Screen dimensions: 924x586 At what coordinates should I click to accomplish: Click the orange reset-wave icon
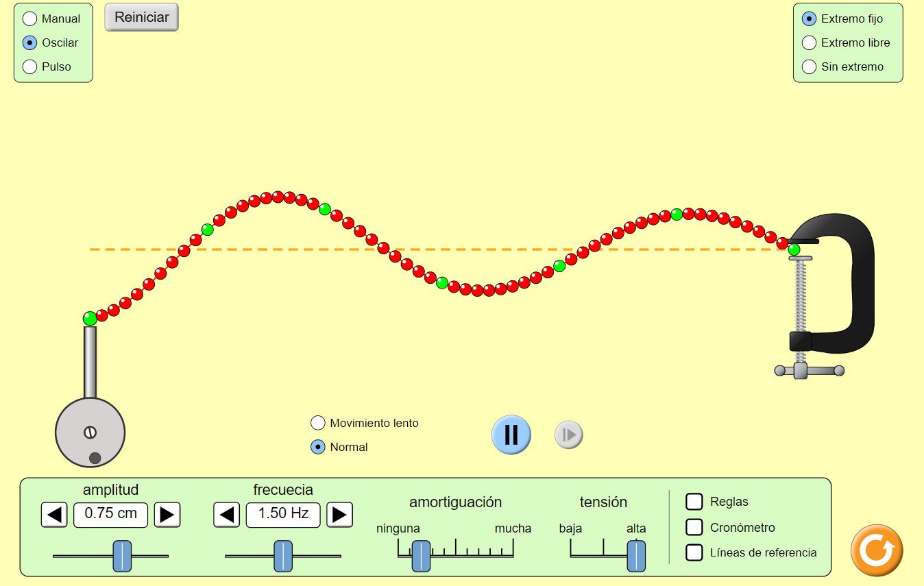pyautogui.click(x=876, y=550)
